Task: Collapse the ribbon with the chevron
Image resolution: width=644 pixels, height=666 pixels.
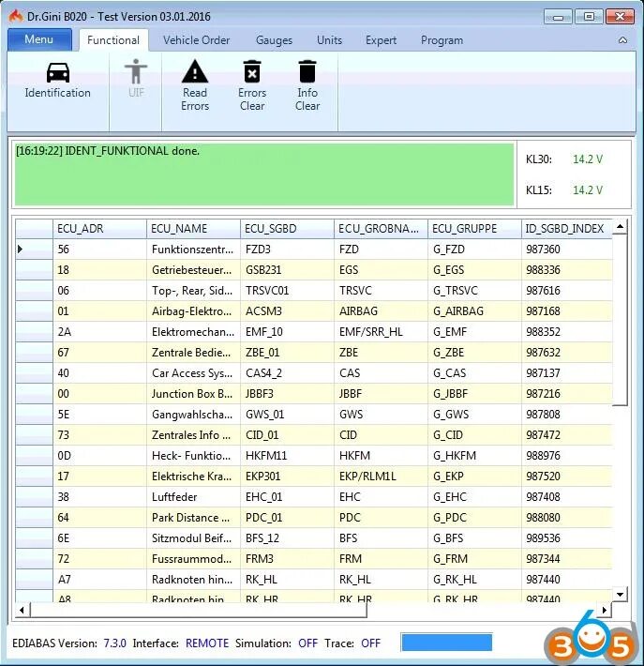Action: click(x=622, y=40)
